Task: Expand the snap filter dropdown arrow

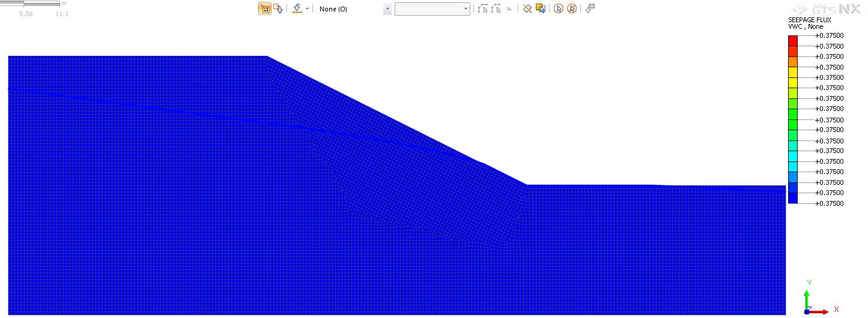Action: point(307,9)
